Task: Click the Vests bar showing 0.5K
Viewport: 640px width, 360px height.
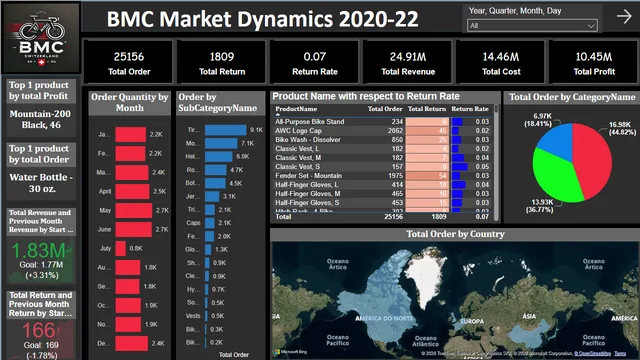Action: click(x=206, y=316)
